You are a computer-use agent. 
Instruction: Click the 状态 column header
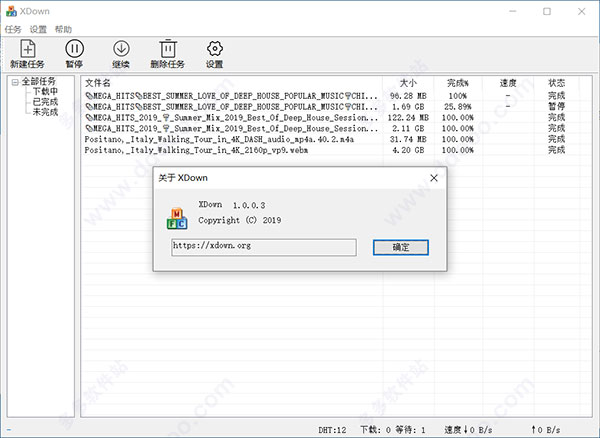click(x=556, y=83)
